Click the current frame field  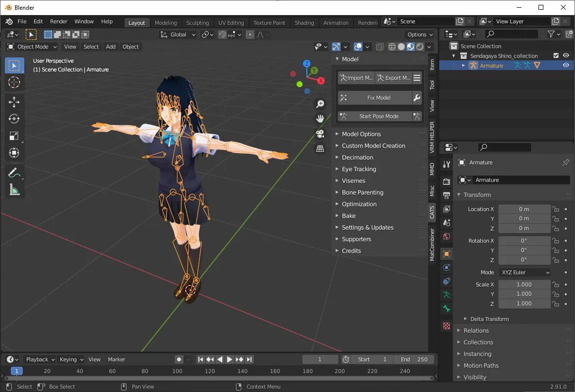[320, 359]
